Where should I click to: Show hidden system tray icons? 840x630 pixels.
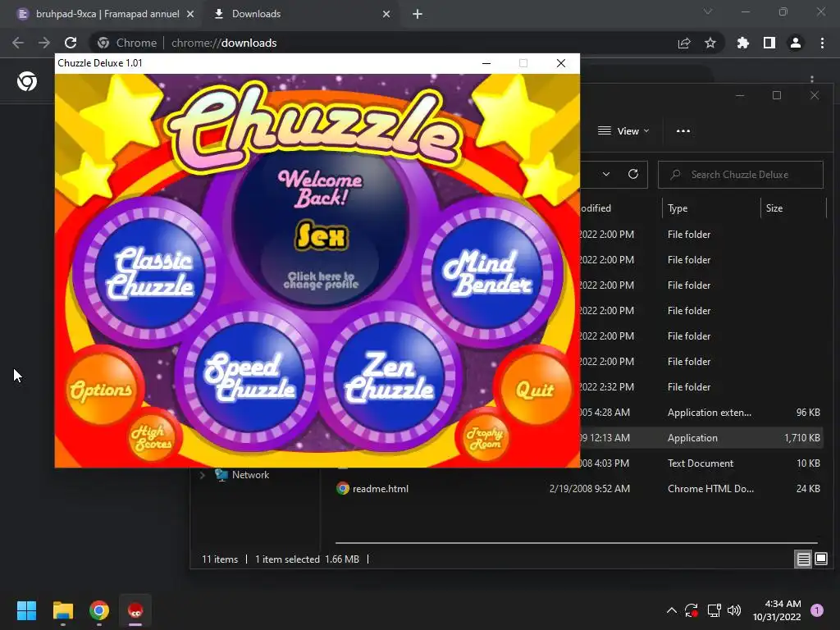pyautogui.click(x=671, y=610)
